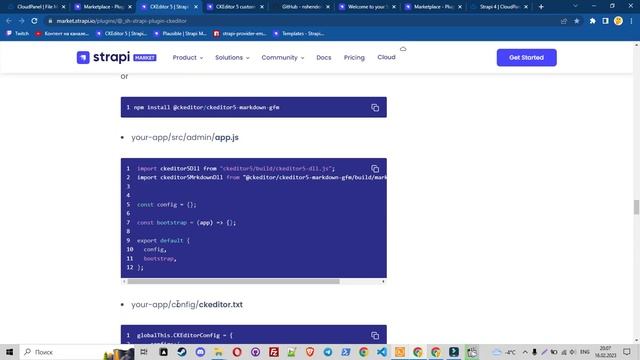Open Opera browser from the taskbar
Viewport: 640px width, 360px height.
pos(237,352)
